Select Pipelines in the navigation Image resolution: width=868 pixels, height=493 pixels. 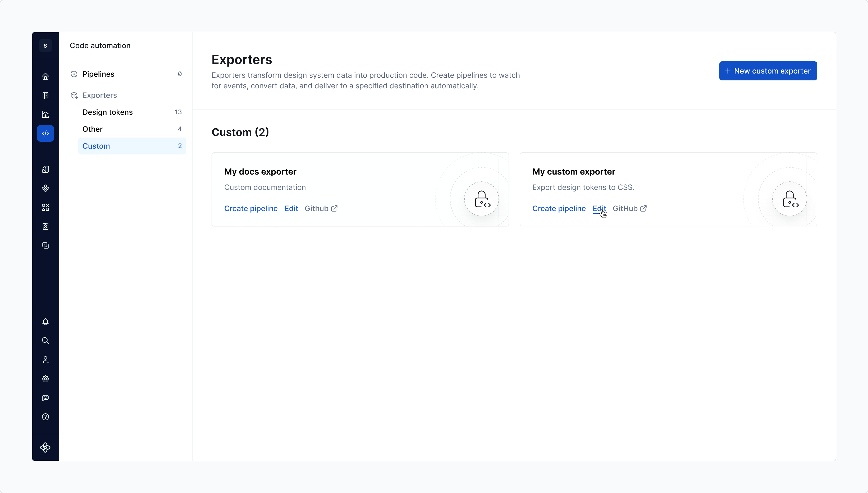98,74
